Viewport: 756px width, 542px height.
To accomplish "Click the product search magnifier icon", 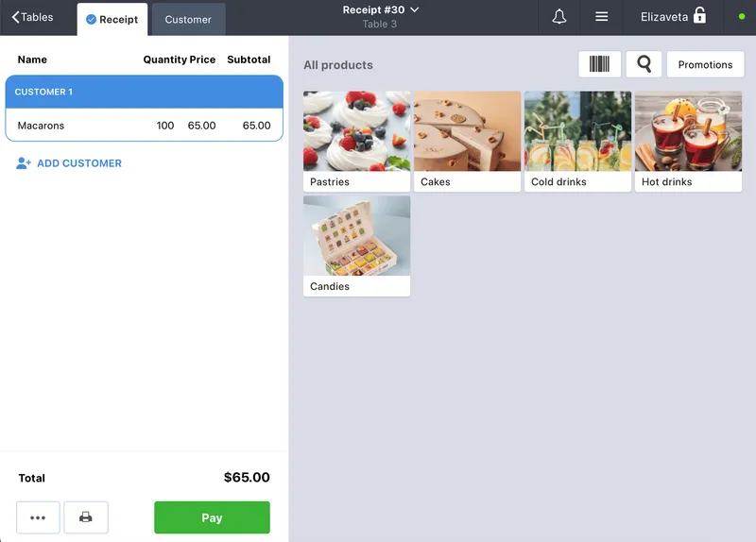I will click(644, 64).
